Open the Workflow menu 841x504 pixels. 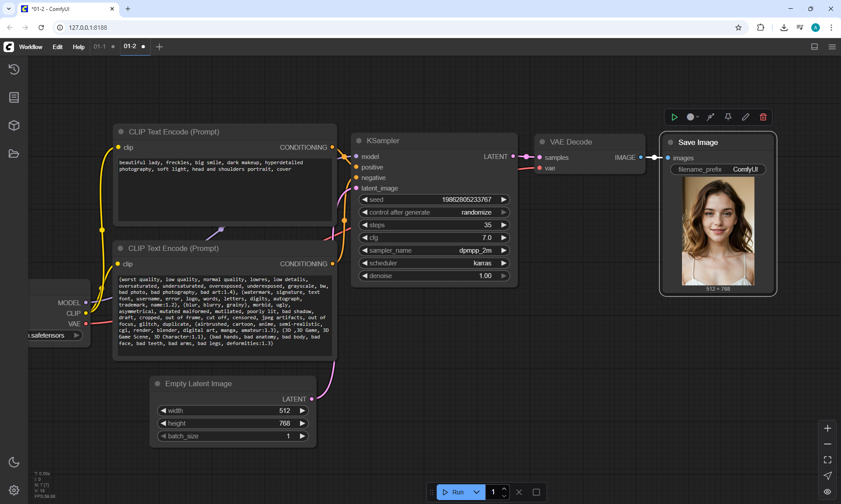pos(31,47)
